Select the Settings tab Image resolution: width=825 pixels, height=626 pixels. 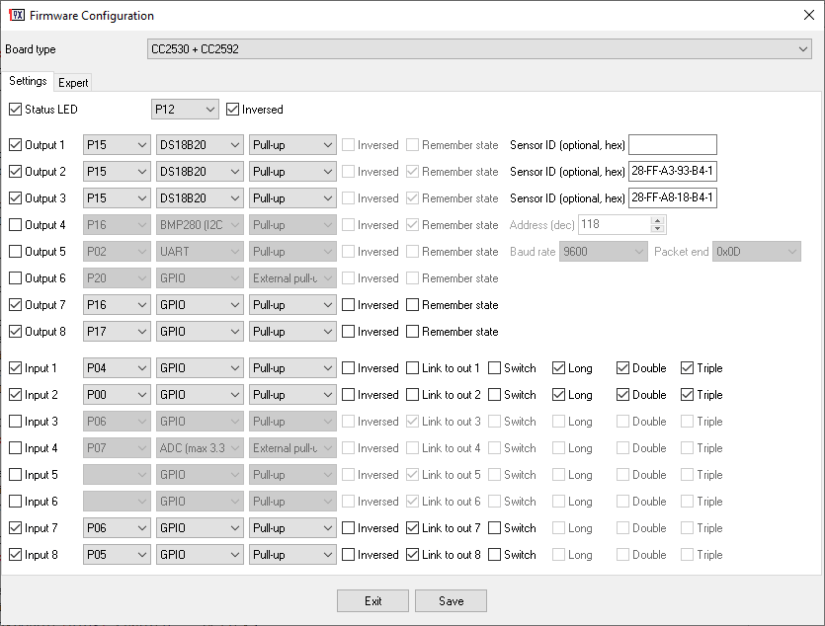tap(27, 82)
